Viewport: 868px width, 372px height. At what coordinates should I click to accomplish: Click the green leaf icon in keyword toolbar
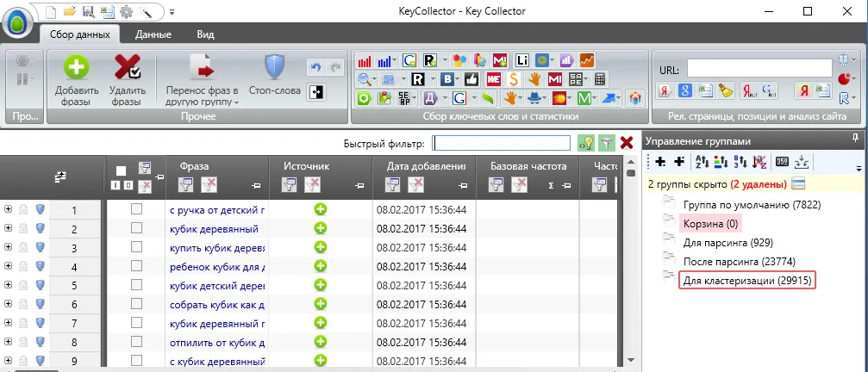[488, 98]
